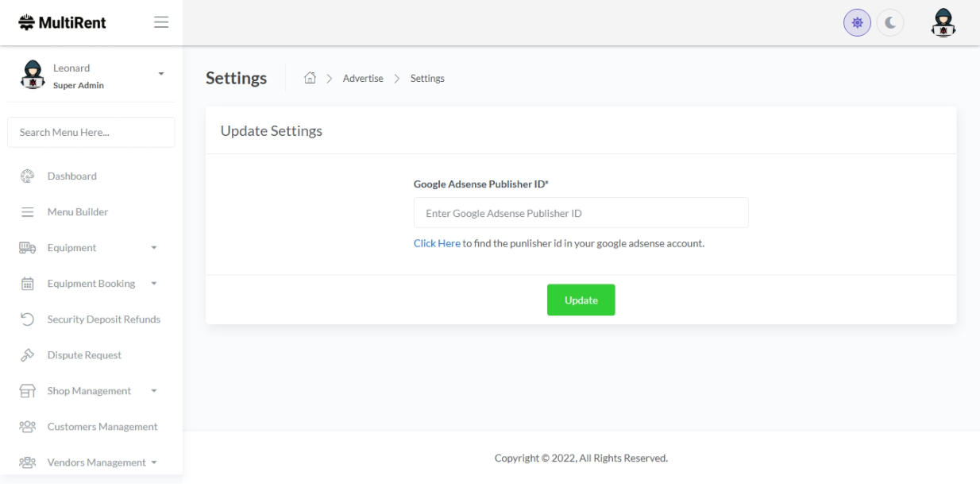The height and width of the screenshot is (484, 980).
Task: Expand the Equipment submenu arrow
Action: click(x=154, y=248)
